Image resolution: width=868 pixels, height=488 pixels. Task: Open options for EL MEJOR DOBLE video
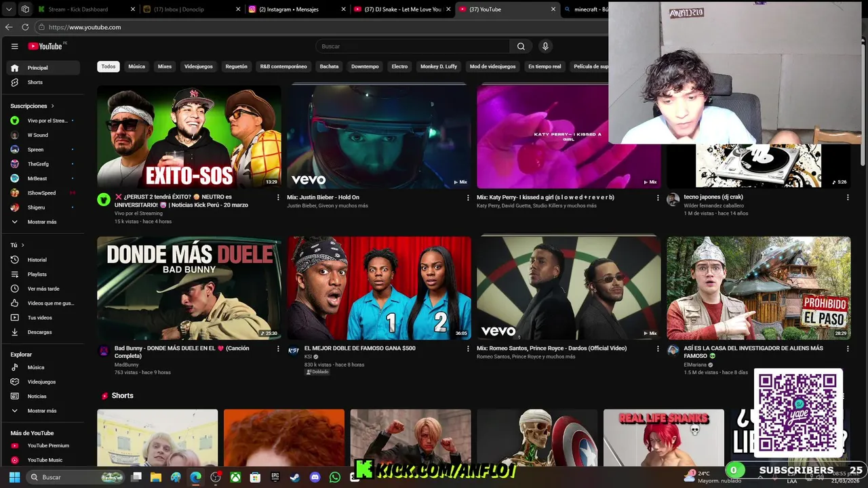(467, 348)
